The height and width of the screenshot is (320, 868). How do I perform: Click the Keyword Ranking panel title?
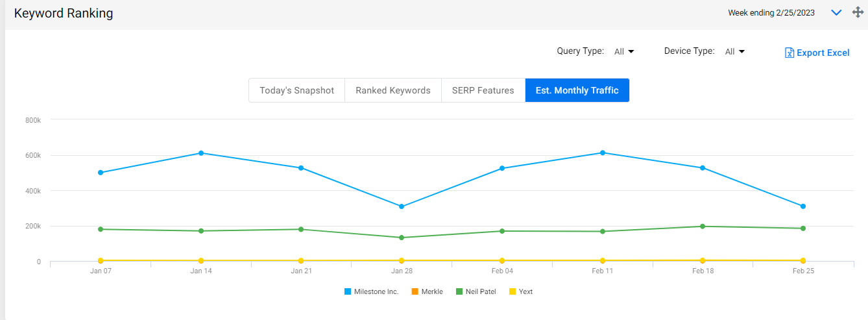[x=64, y=13]
